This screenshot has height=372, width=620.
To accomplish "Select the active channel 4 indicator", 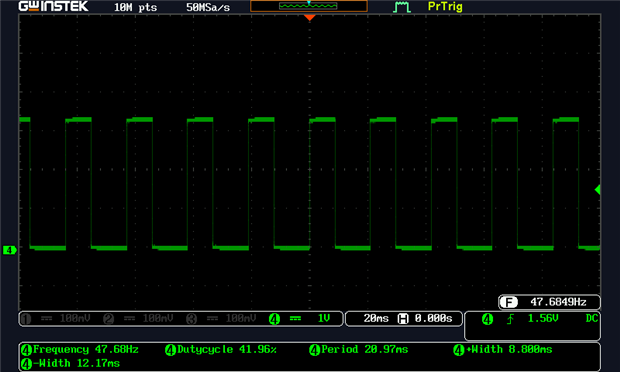I will (274, 319).
